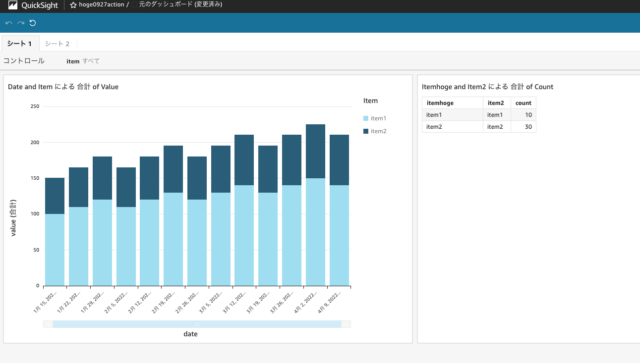The height and width of the screenshot is (363, 640).
Task: Click the item2 dark blue legend swatch
Action: [366, 131]
